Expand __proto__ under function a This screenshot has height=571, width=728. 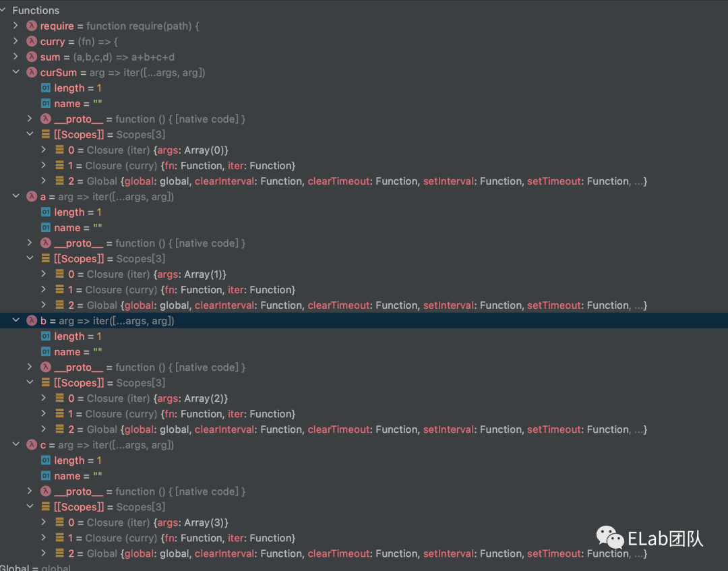[30, 243]
